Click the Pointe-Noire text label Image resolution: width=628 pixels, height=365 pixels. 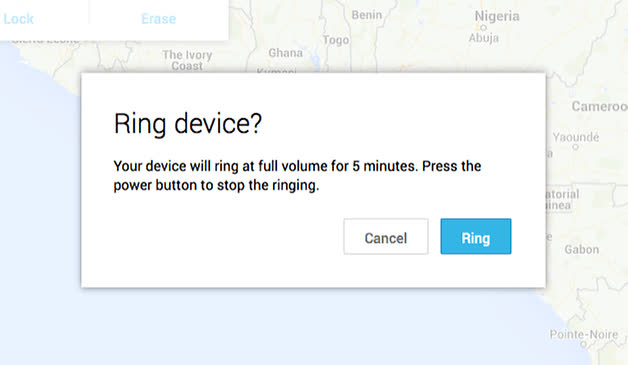pyautogui.click(x=584, y=334)
